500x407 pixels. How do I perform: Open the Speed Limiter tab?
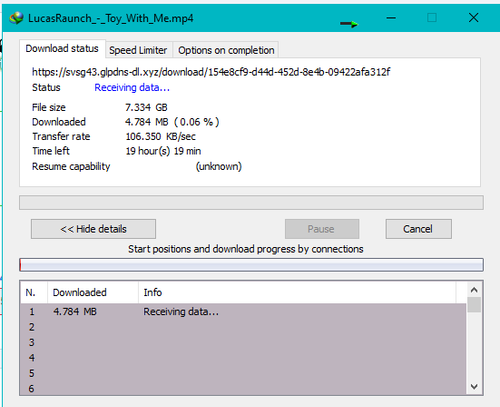[x=138, y=50]
